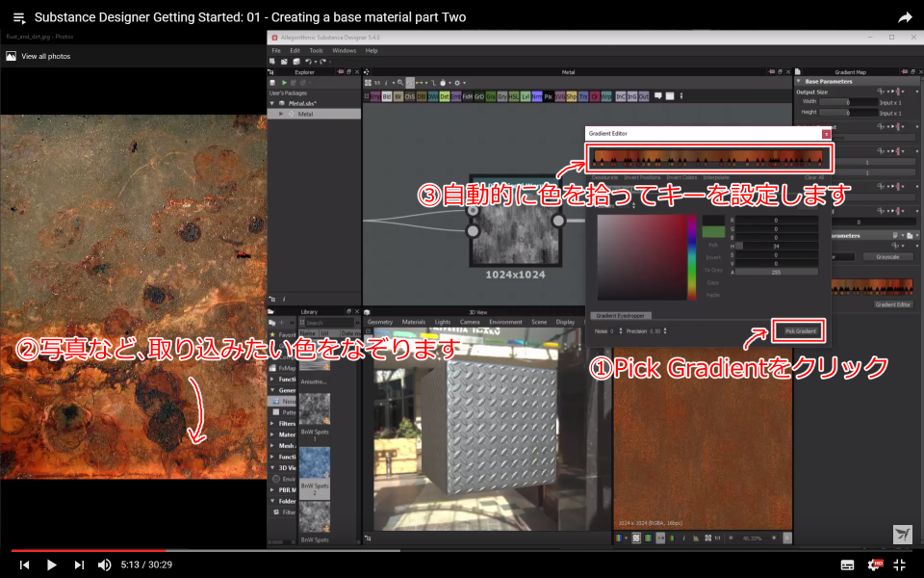
Task: Mute the video volume
Action: (104, 565)
